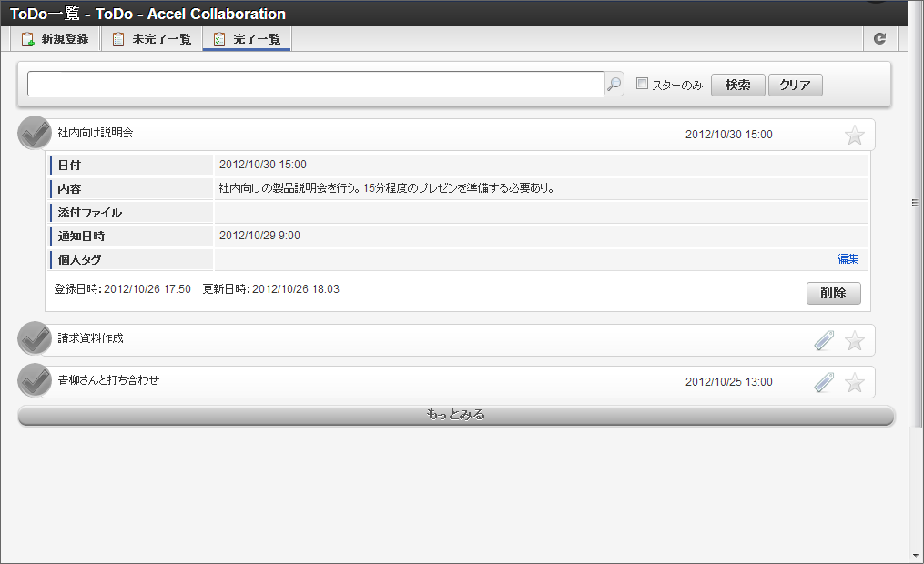Toggle completion check for 社内向け説明会
Viewport: 924px width, 564px height.
(35, 133)
